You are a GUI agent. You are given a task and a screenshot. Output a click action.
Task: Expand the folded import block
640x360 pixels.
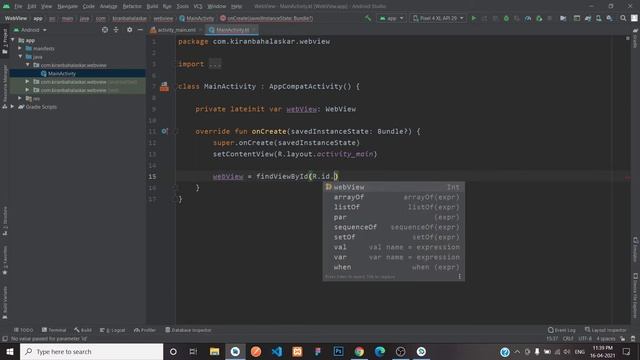215,64
